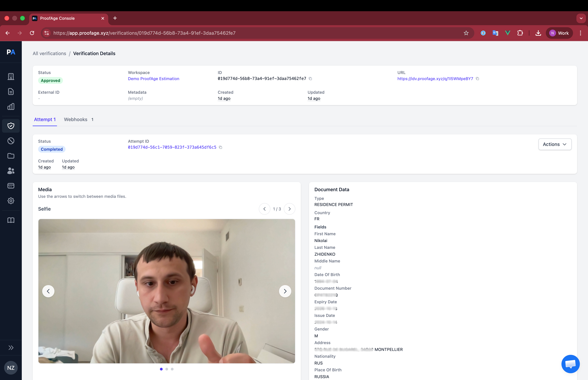
Task: Select the second media carousel dot
Action: point(167,369)
